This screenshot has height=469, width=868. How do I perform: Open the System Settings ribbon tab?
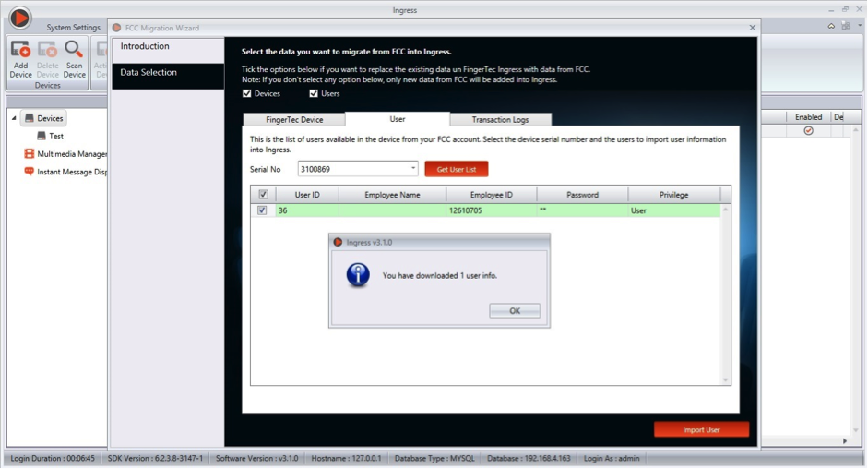pos(73,27)
